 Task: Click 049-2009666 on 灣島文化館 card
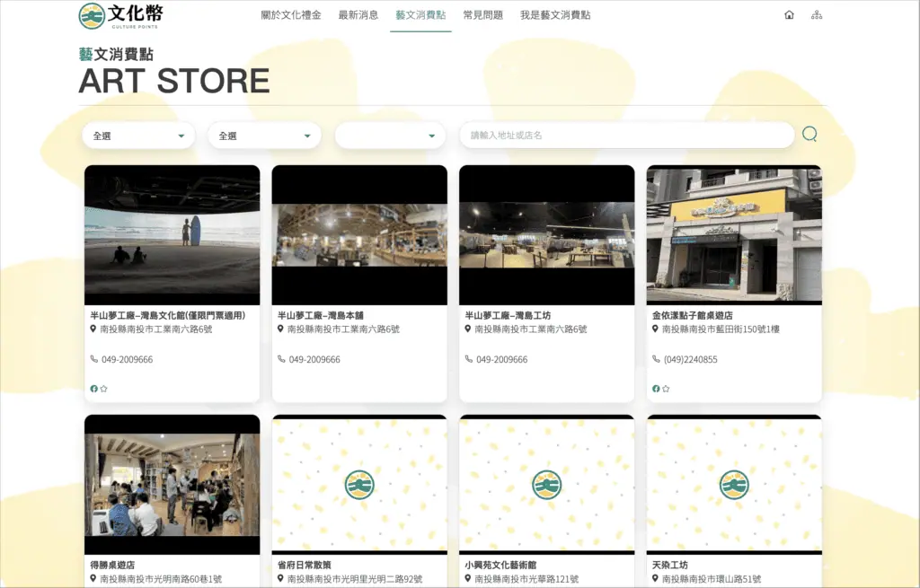click(128, 359)
